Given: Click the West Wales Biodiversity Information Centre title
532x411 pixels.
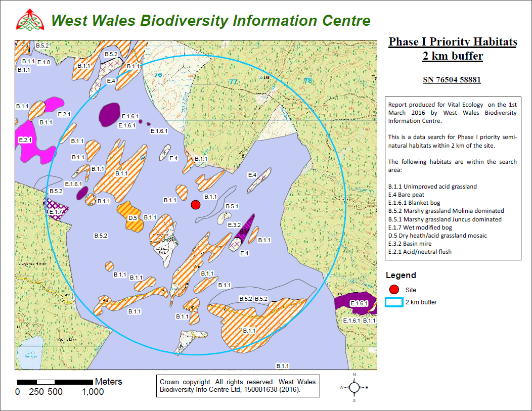Looking at the screenshot, I should point(211,21).
